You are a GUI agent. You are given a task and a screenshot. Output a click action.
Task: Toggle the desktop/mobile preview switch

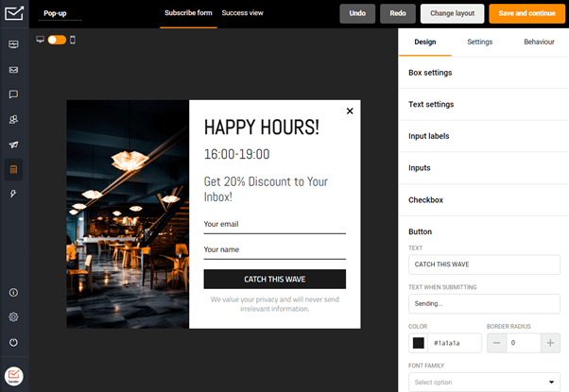pos(57,40)
